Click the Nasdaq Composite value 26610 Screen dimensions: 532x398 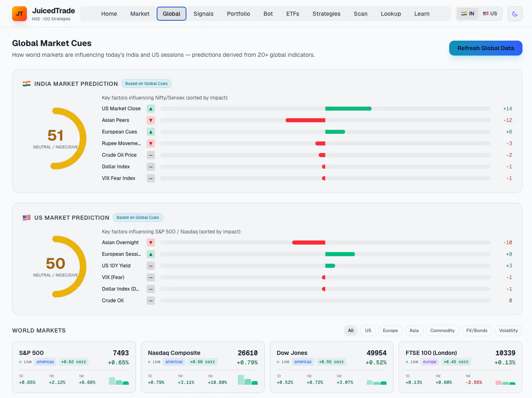(x=248, y=353)
